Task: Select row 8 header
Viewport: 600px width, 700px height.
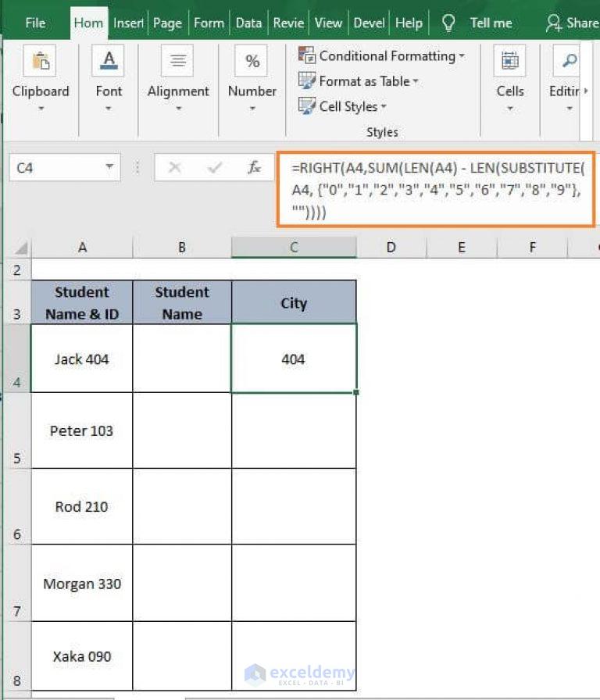Action: tap(17, 656)
